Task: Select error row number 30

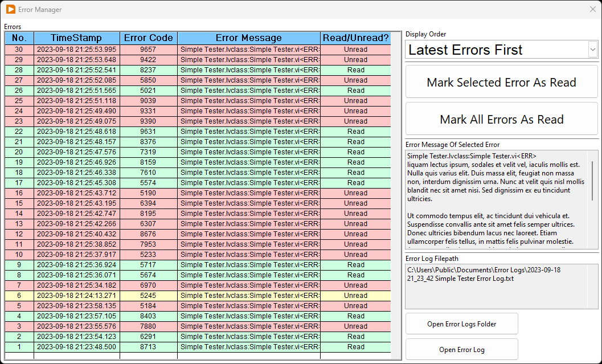Action: [x=19, y=50]
